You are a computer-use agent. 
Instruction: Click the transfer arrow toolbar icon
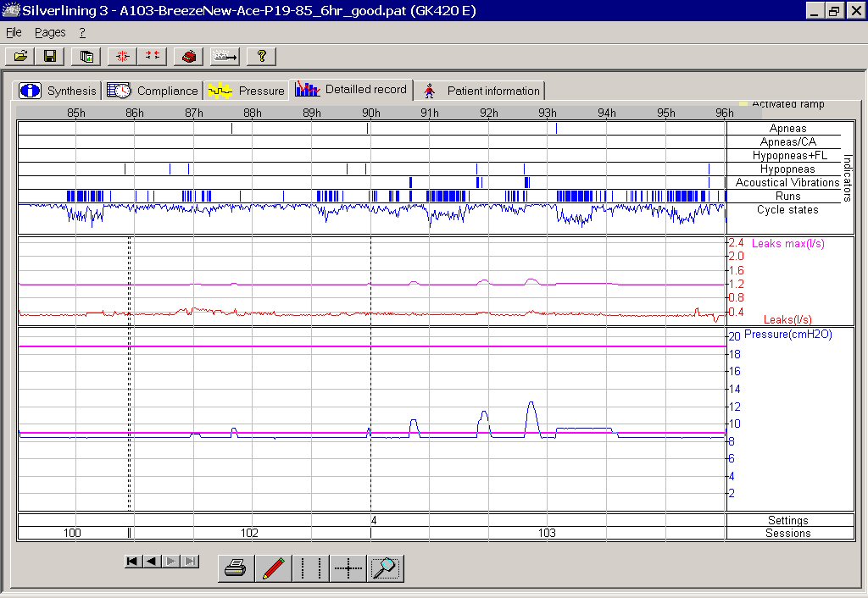(x=225, y=56)
